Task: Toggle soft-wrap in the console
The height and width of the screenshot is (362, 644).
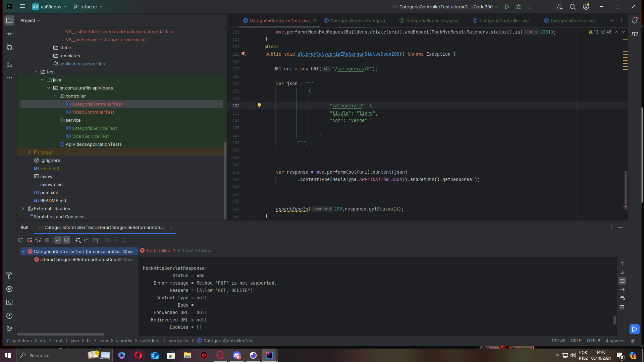Action: (622, 281)
